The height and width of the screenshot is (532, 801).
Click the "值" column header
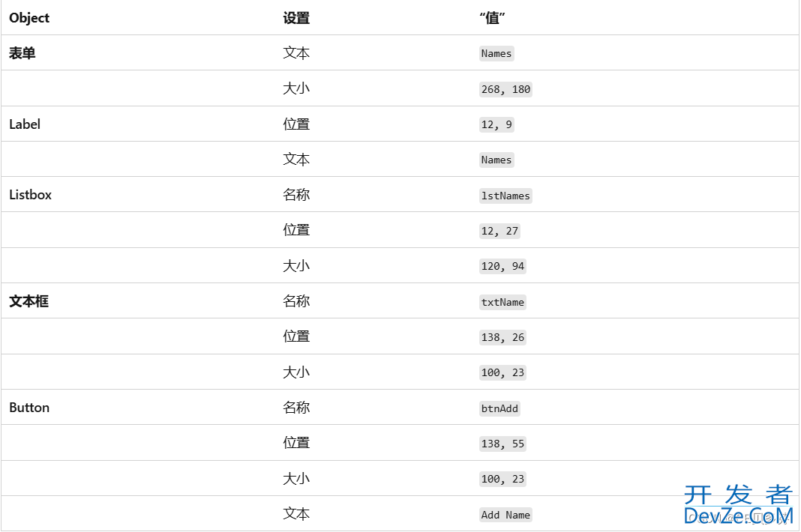[x=492, y=18]
